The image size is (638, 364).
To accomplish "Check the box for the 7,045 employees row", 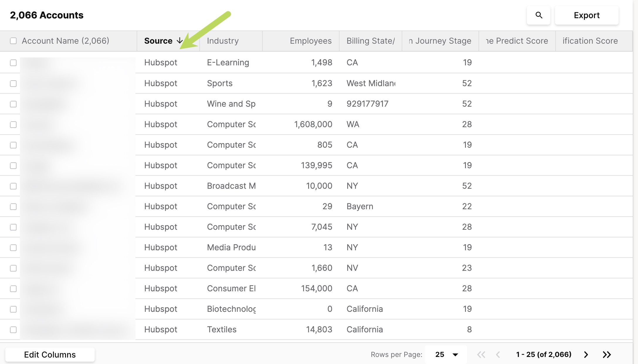I will point(13,227).
